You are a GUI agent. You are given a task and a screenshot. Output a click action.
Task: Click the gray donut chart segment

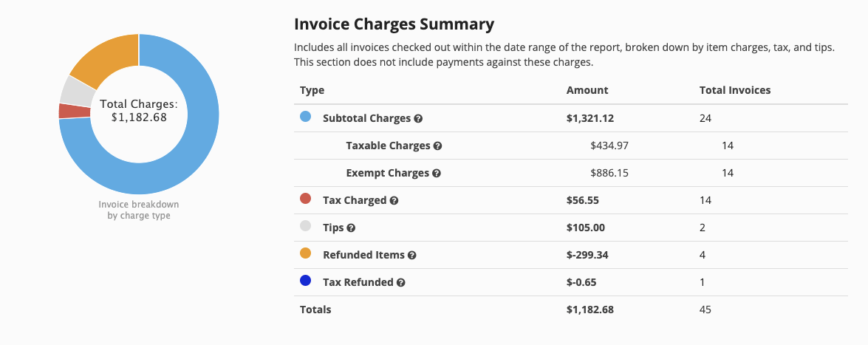click(x=78, y=92)
